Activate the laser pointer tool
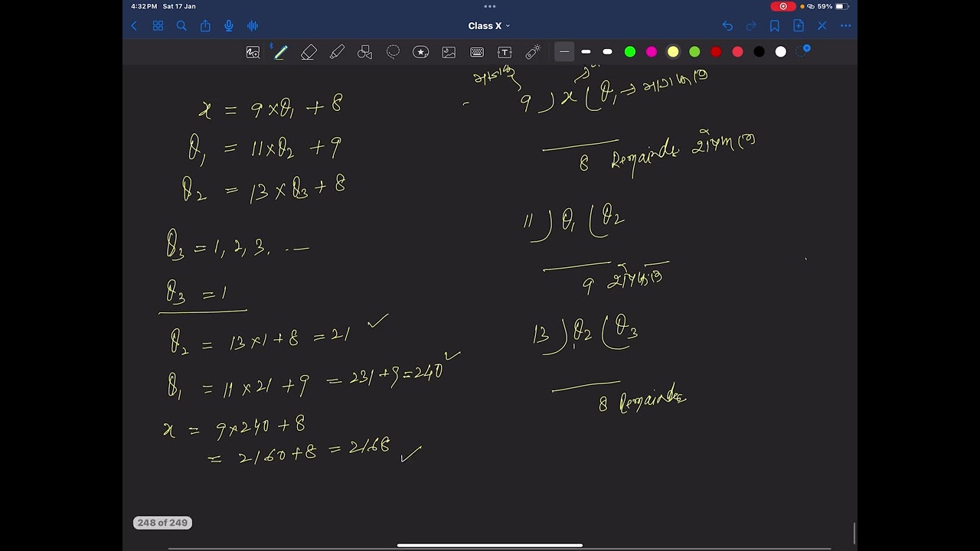 point(533,52)
